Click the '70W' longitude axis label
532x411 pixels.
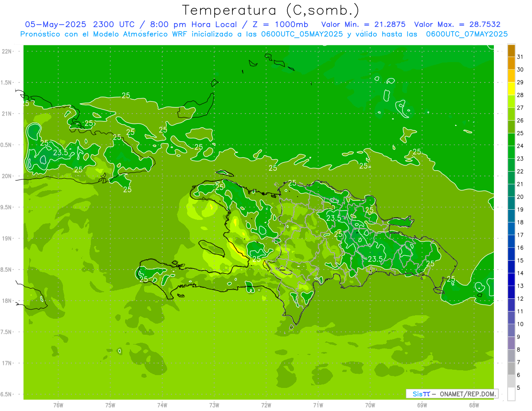tap(370, 406)
